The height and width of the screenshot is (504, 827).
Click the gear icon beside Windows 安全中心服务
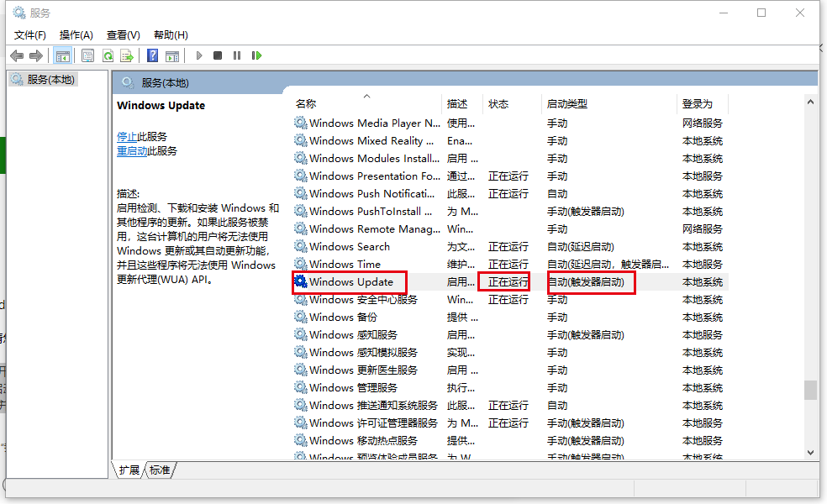301,299
